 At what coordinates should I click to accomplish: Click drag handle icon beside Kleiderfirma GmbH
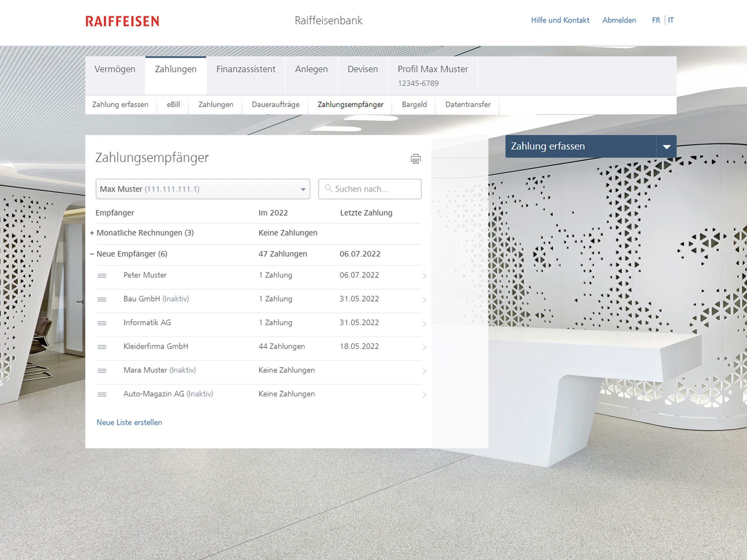click(x=102, y=347)
